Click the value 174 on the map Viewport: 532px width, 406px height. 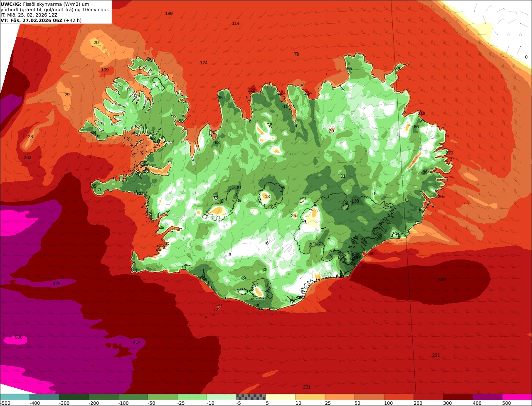click(204, 63)
